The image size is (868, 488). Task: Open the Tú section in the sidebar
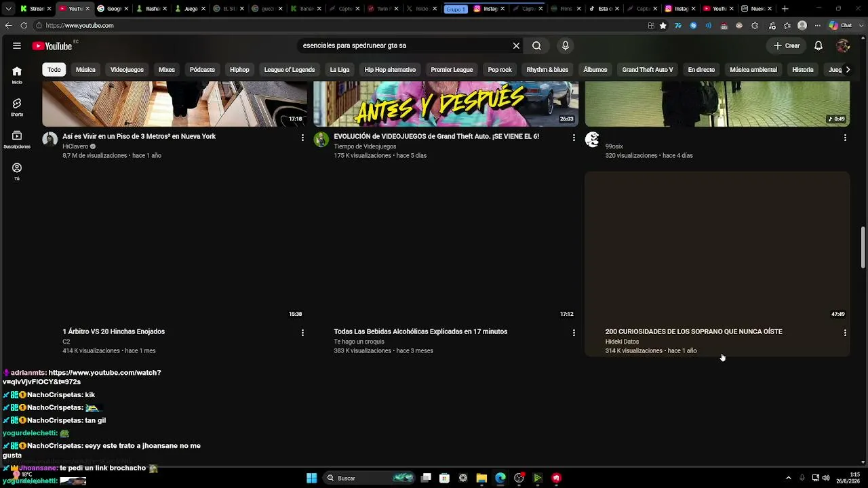[17, 171]
